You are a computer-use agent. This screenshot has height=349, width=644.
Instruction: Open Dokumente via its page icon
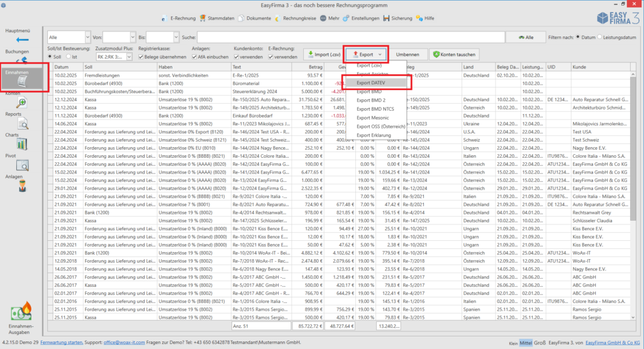coord(241,18)
